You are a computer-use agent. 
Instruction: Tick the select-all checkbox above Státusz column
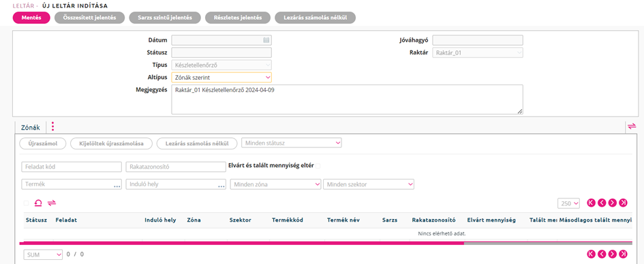coord(27,203)
